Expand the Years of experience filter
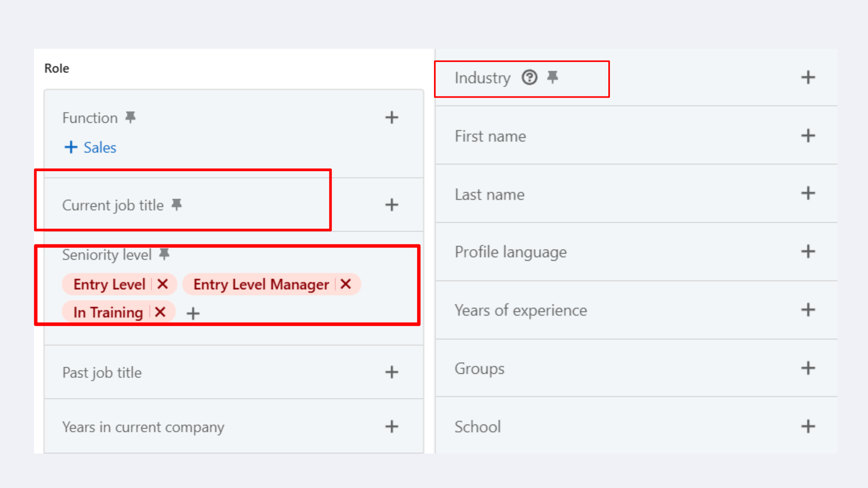 pos(808,310)
